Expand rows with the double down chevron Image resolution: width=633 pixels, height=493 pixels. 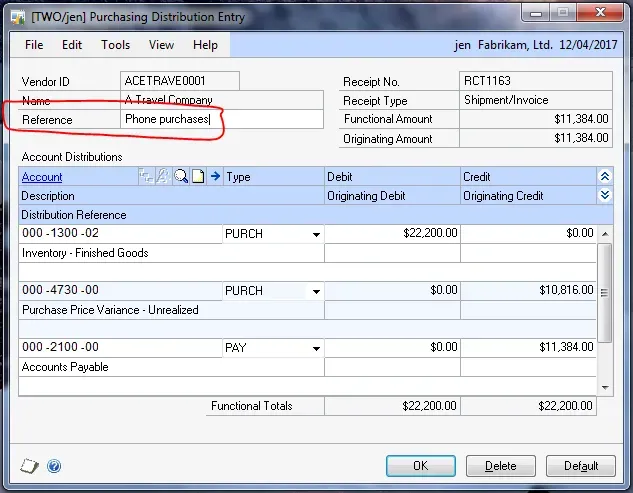tap(604, 196)
